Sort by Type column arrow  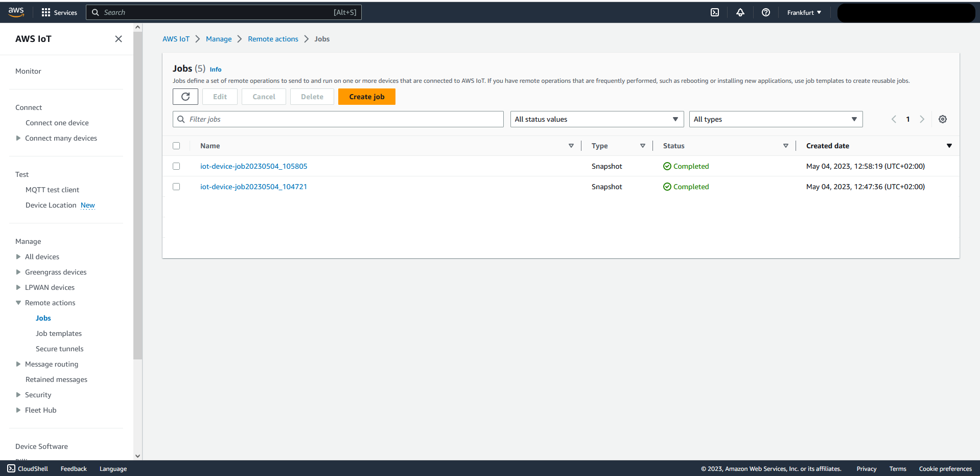click(x=643, y=146)
